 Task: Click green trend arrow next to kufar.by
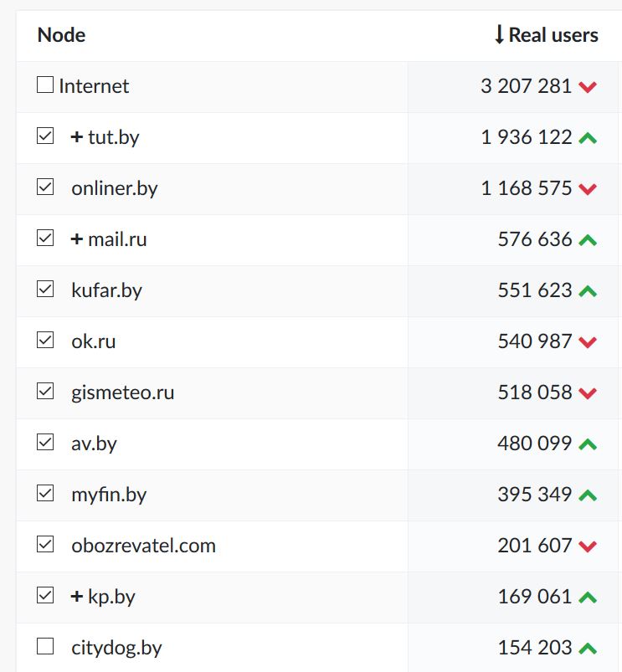588,291
